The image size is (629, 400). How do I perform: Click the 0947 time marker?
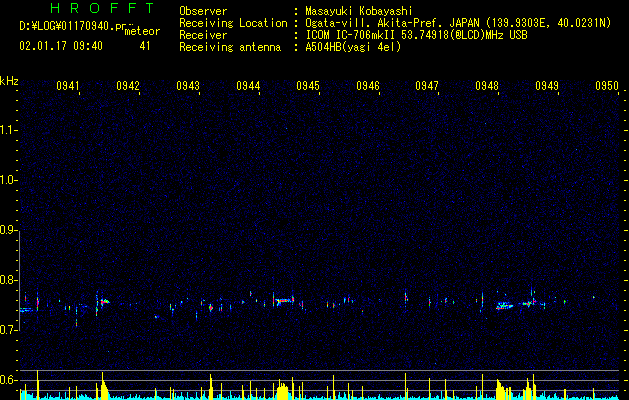click(427, 86)
